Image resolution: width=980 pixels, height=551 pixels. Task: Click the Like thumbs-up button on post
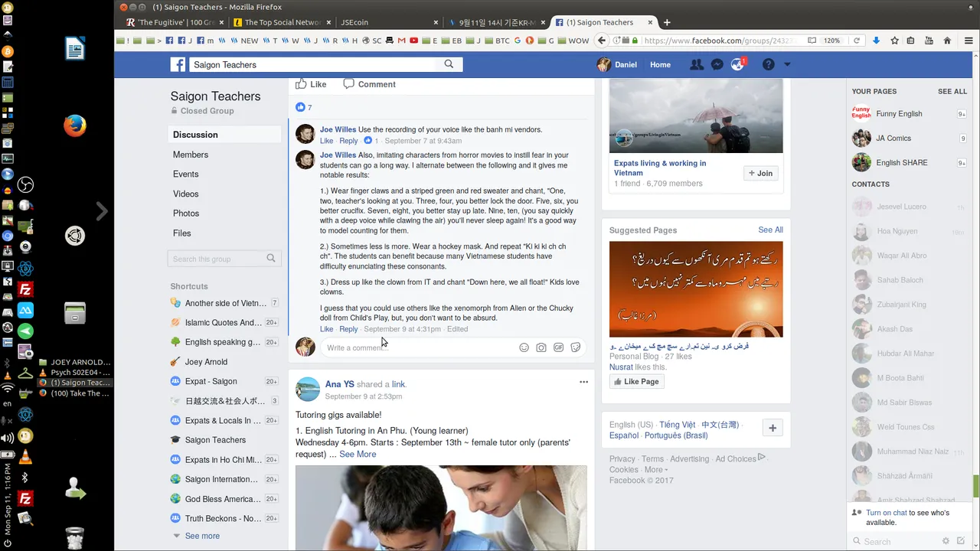pos(311,84)
